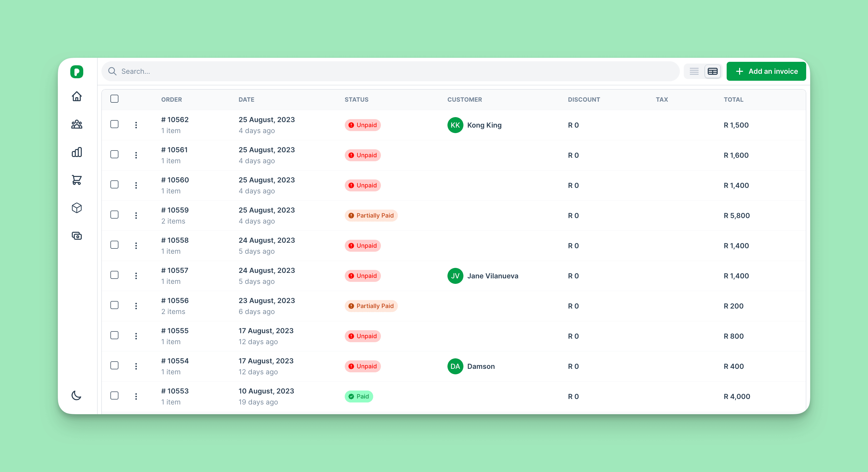Open the Reports chart icon in sidebar
Image resolution: width=868 pixels, height=472 pixels.
(77, 152)
